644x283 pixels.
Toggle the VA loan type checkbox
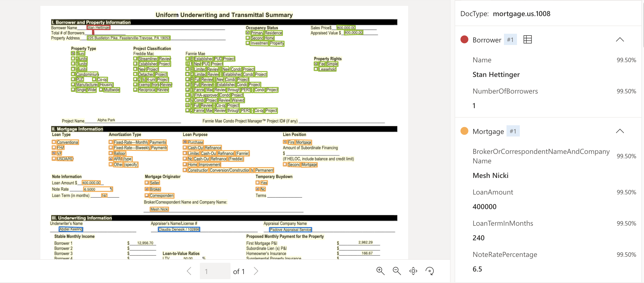pos(54,152)
